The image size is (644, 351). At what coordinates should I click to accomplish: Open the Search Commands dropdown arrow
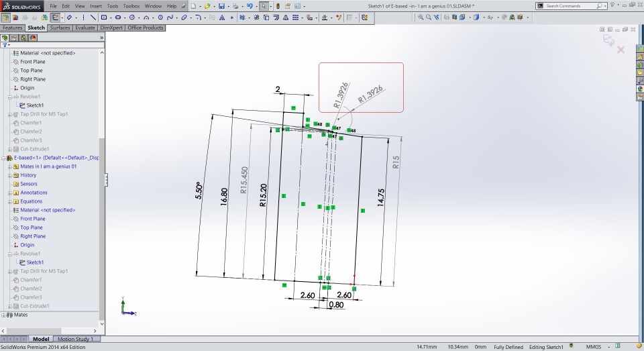tap(605, 6)
